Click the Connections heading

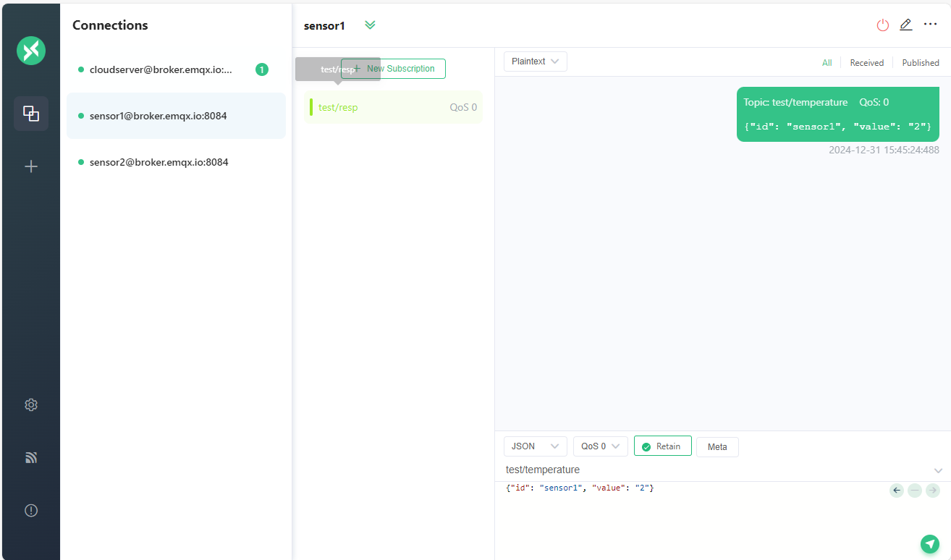(110, 25)
